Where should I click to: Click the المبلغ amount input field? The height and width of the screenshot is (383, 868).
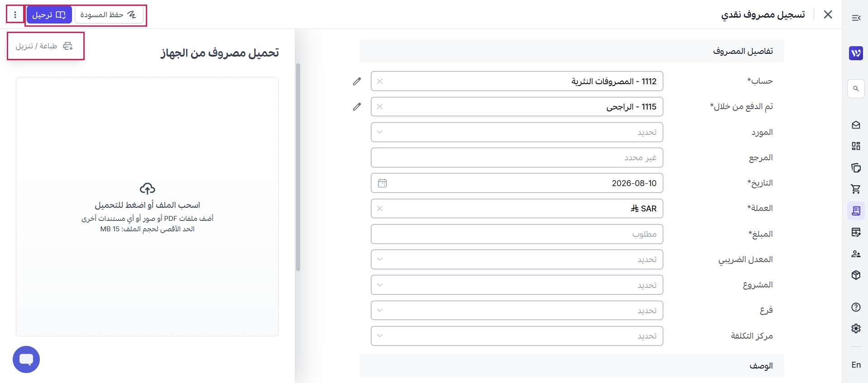[x=517, y=234]
